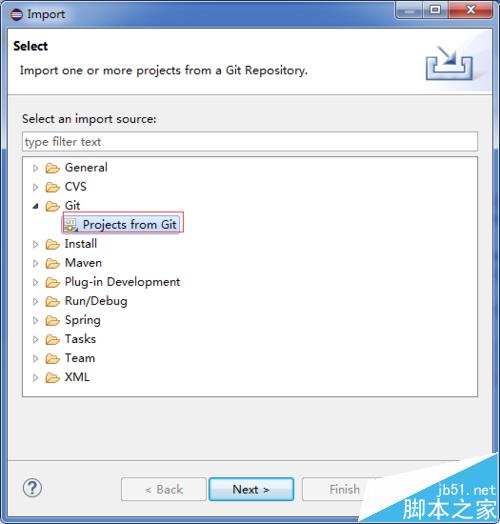Image resolution: width=500 pixels, height=524 pixels.
Task: Collapse the Git tree node
Action: click(x=35, y=206)
